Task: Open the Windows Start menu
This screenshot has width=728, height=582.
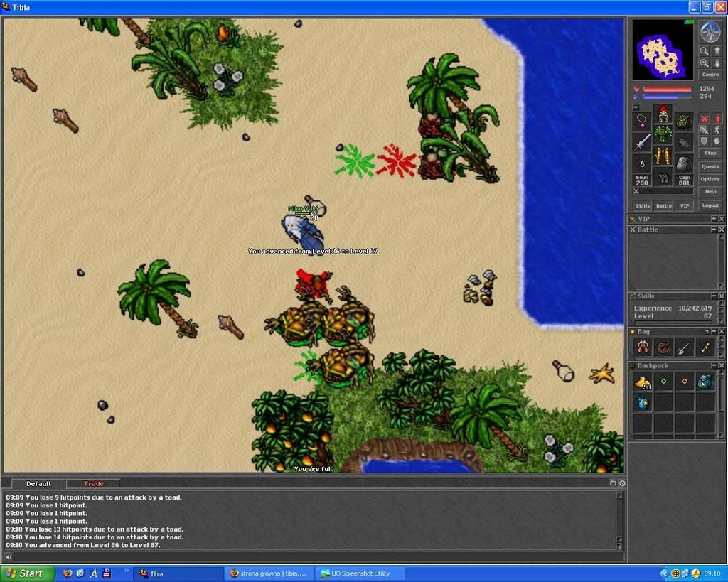Action: point(26,573)
